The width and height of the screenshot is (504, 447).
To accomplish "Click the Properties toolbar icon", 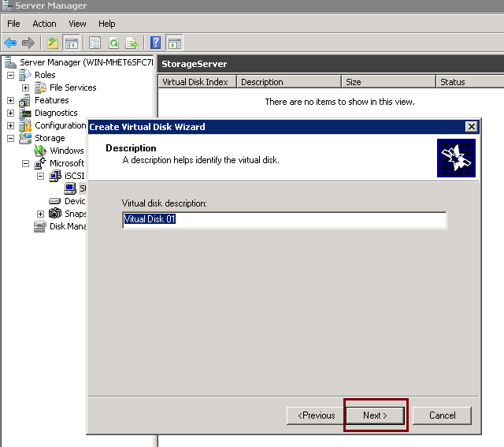I will coord(95,43).
